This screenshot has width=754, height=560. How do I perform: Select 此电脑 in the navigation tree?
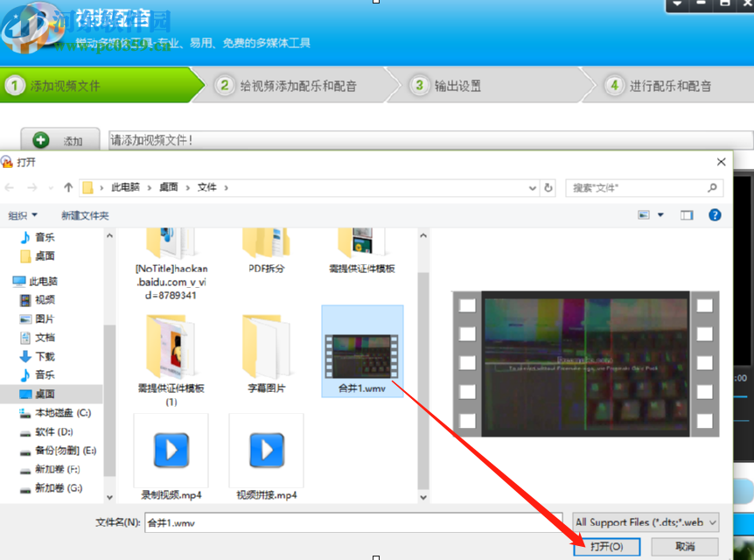[35, 281]
